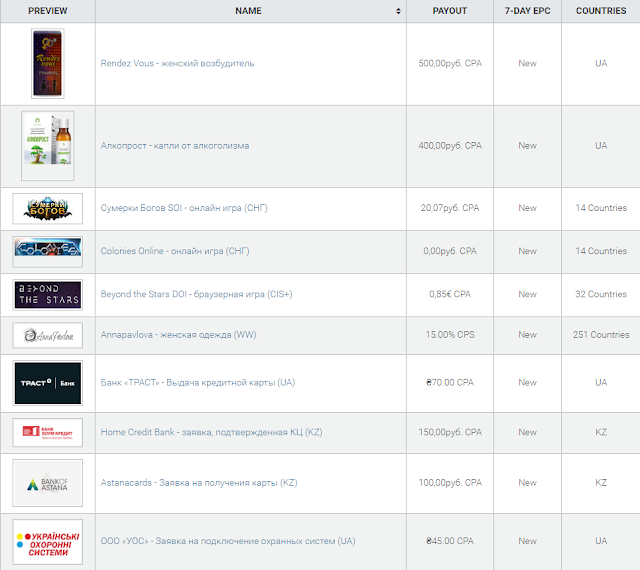Open Beyond the Stars DOI browser game offer

coord(196,294)
